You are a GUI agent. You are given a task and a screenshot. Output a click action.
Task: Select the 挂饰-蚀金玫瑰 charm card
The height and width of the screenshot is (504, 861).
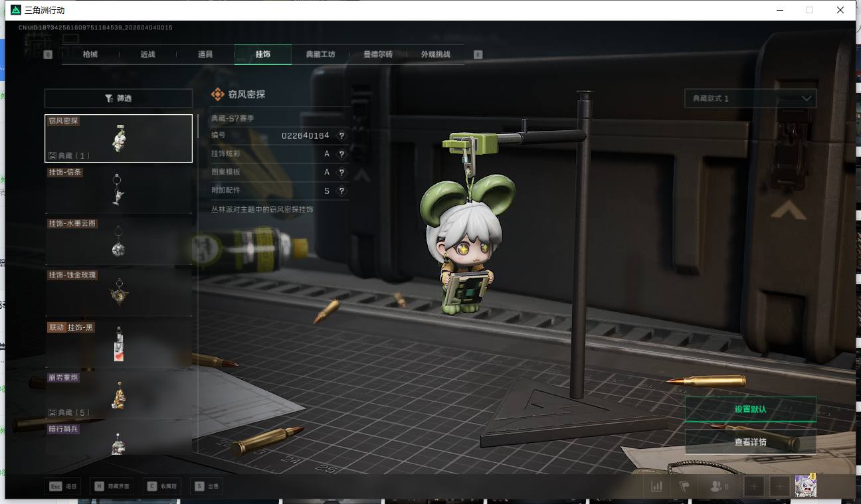coord(118,292)
